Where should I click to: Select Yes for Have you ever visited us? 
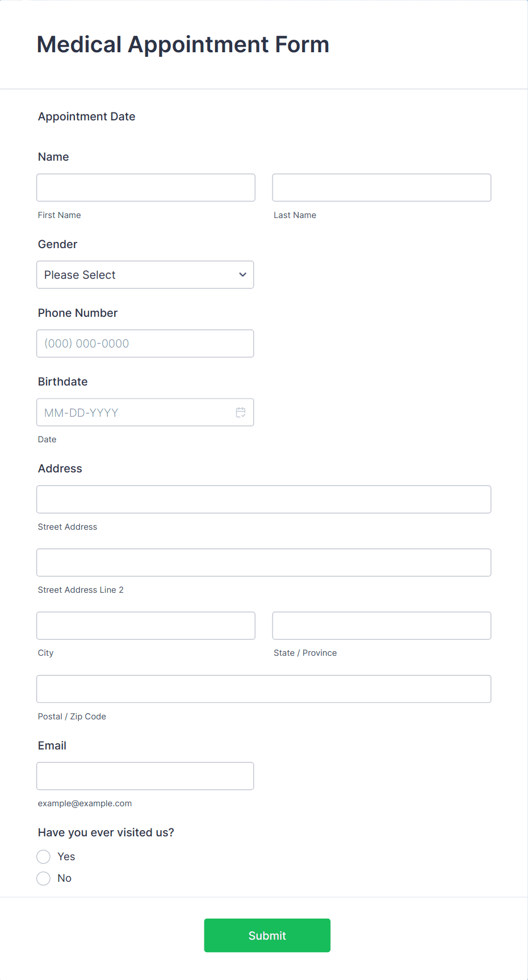click(43, 856)
